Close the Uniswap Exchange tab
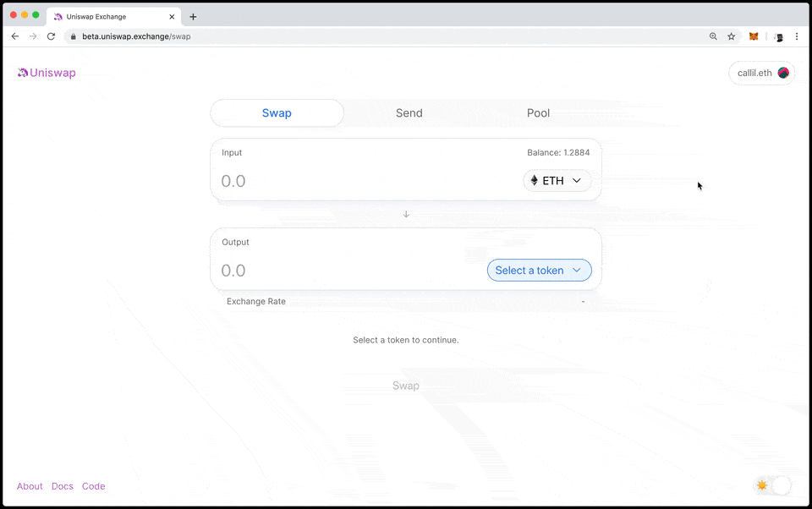This screenshot has height=509, width=812. pyautogui.click(x=172, y=17)
